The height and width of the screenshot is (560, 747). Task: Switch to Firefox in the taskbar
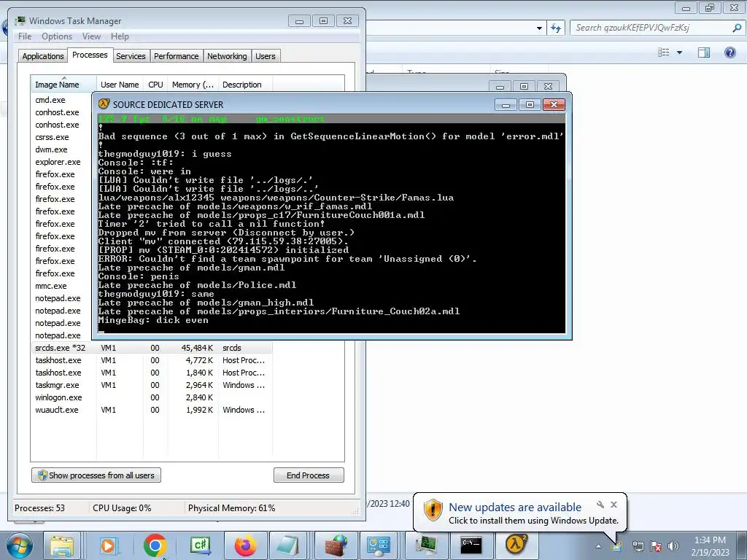(245, 545)
